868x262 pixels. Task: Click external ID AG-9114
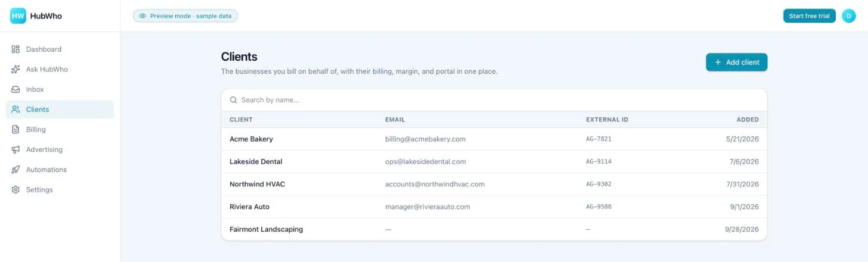[599, 161]
